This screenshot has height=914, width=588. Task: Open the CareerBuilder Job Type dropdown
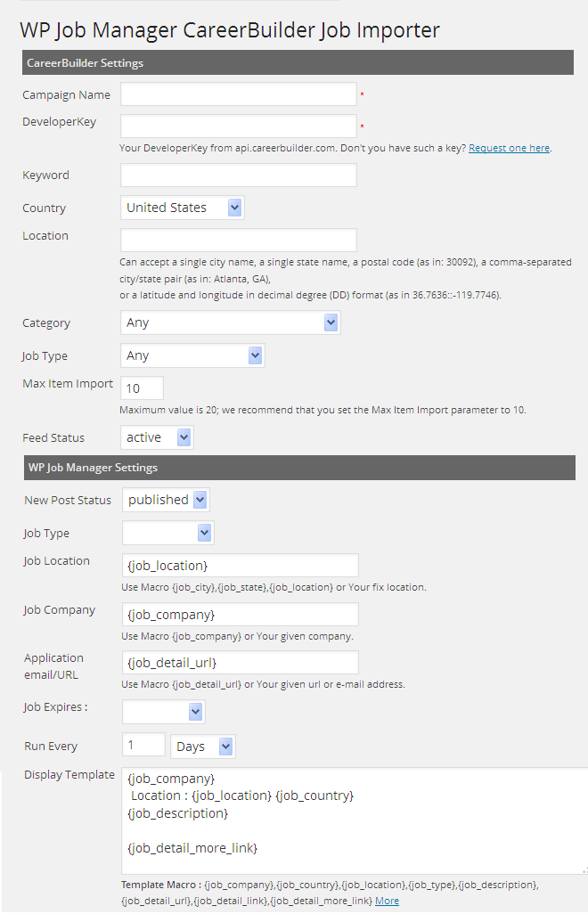click(x=192, y=355)
